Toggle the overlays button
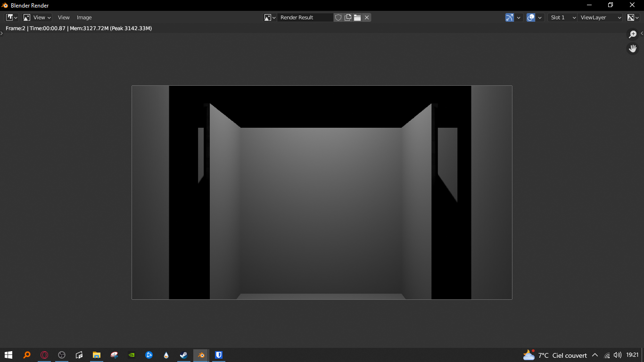Screen dimensions: 644x362 click(x=531, y=17)
